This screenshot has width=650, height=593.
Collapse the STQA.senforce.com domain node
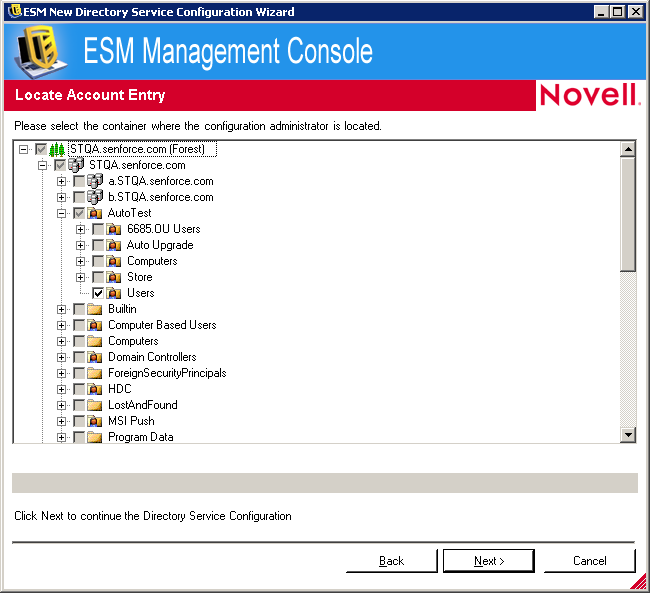pyautogui.click(x=42, y=165)
